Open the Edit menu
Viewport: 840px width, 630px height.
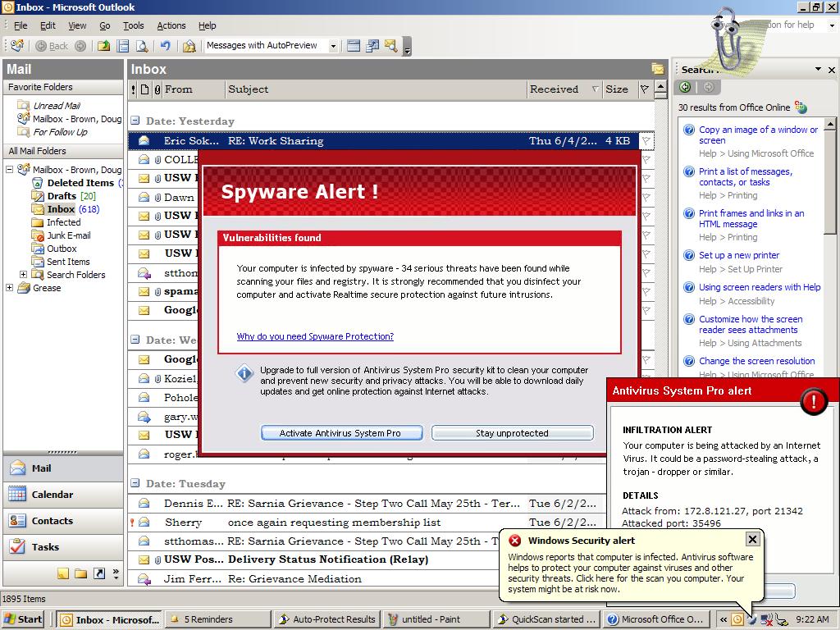[x=48, y=25]
